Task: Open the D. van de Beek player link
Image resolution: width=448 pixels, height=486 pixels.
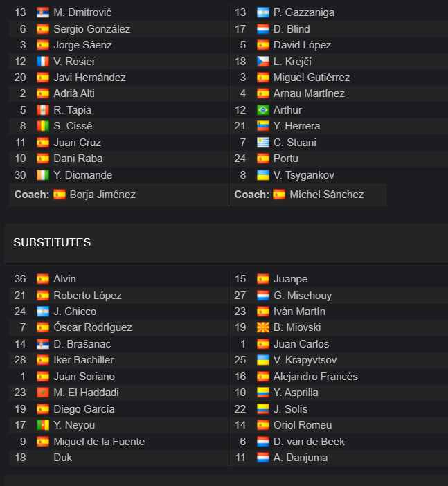Action: pos(309,442)
